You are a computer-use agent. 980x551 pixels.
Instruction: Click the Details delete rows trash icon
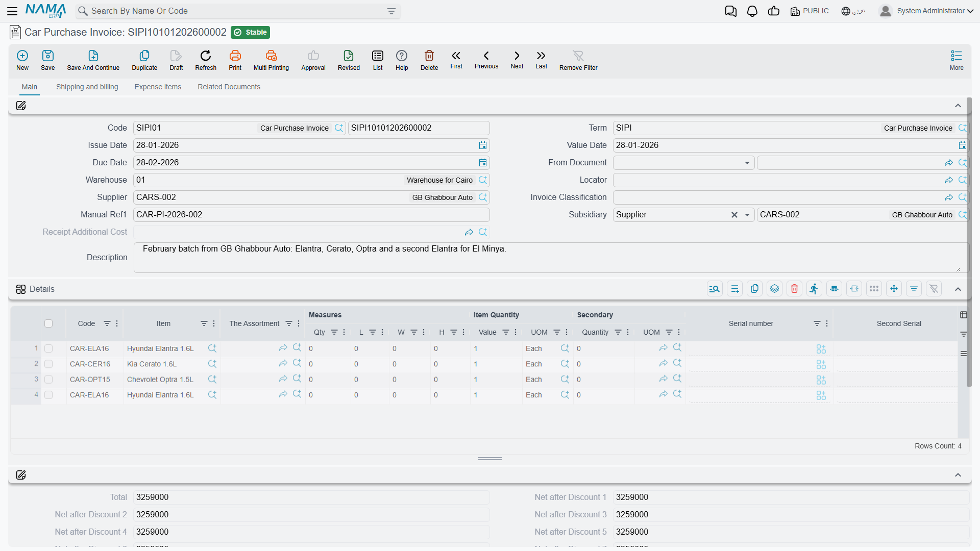coord(794,289)
